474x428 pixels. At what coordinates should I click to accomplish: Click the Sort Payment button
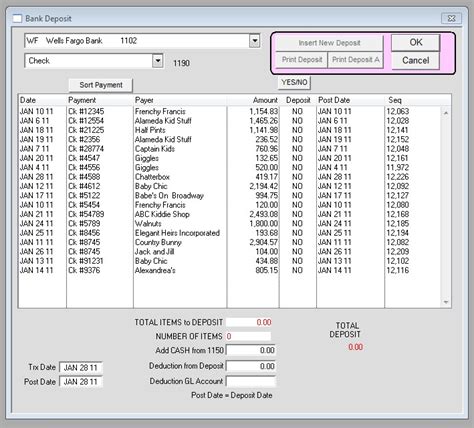(x=101, y=85)
